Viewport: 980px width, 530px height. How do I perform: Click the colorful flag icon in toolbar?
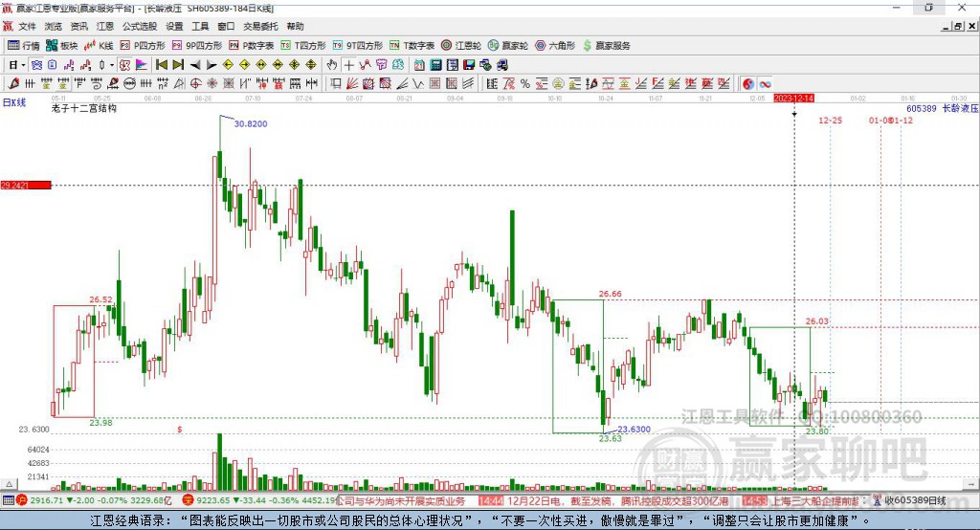[142, 65]
